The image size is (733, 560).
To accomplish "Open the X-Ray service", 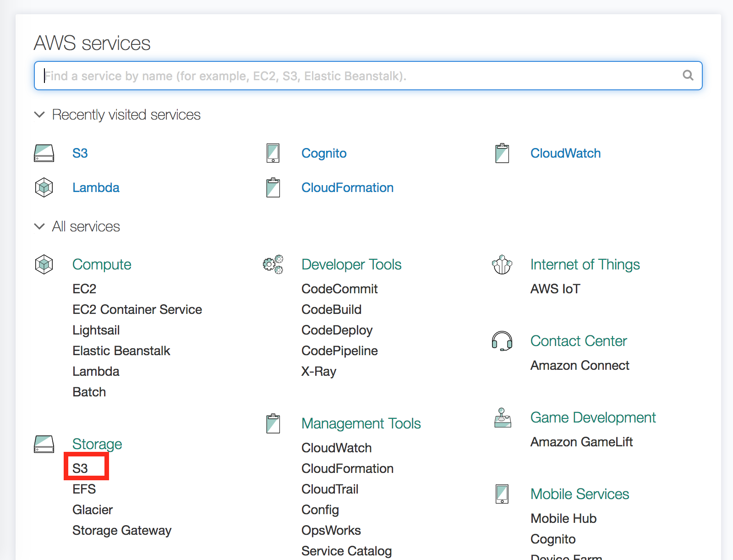I will coord(319,371).
